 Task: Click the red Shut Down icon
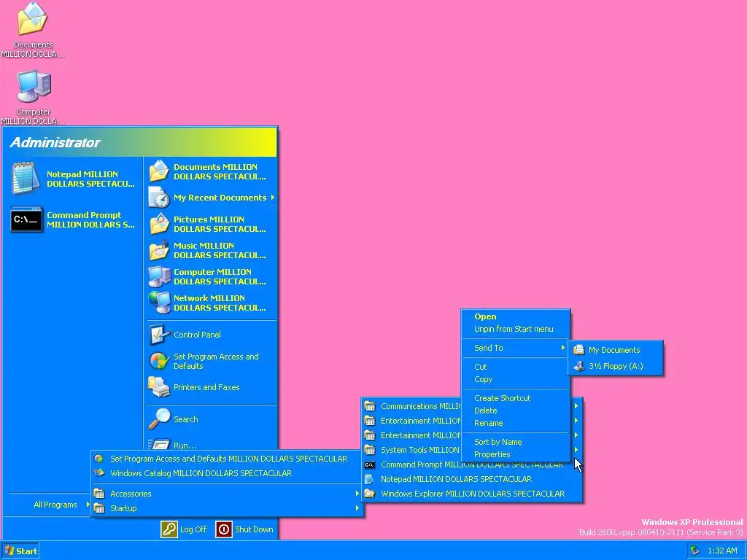tap(223, 529)
